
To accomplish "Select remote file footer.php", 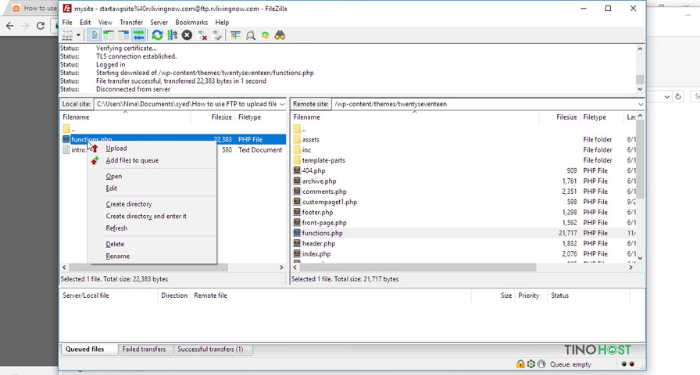I will [317, 212].
